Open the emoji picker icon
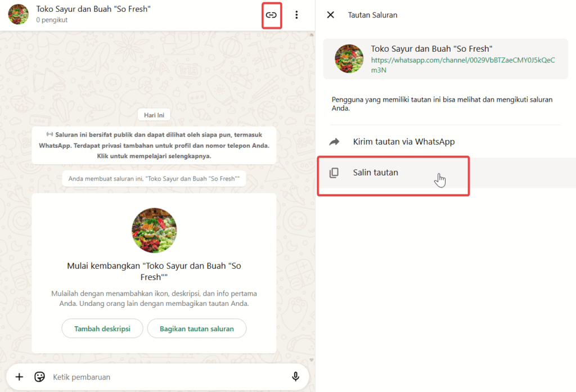Image resolution: width=576 pixels, height=392 pixels. point(39,377)
